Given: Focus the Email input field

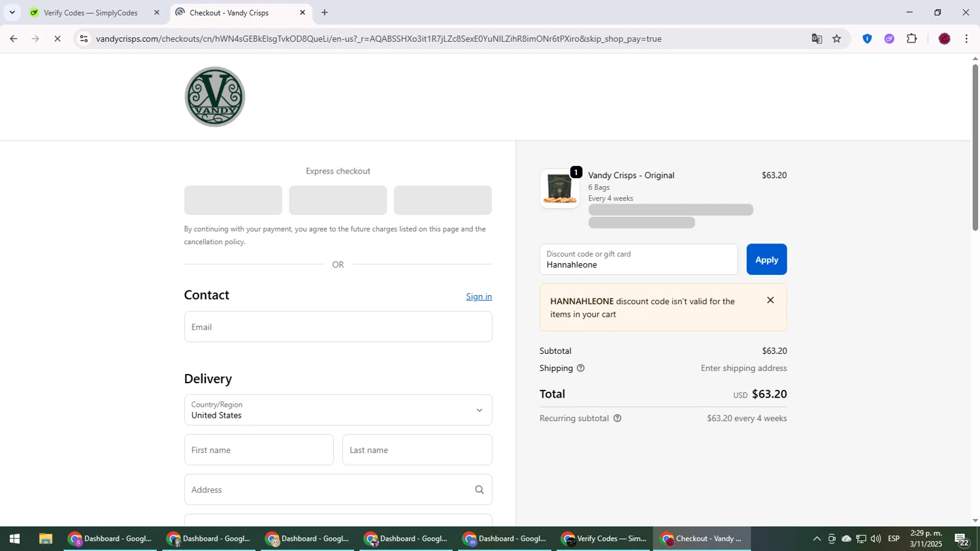Looking at the screenshot, I should click(338, 326).
